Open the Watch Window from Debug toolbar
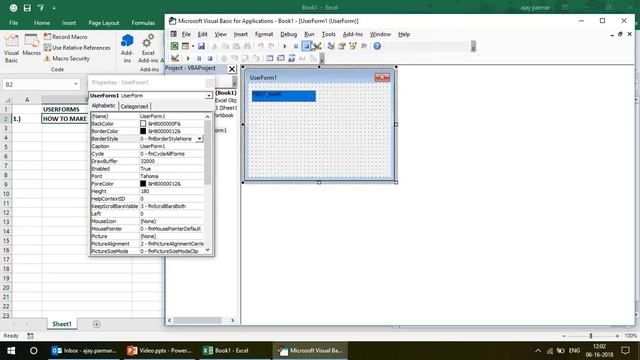Screen dimensions: 640x360 [x=291, y=58]
